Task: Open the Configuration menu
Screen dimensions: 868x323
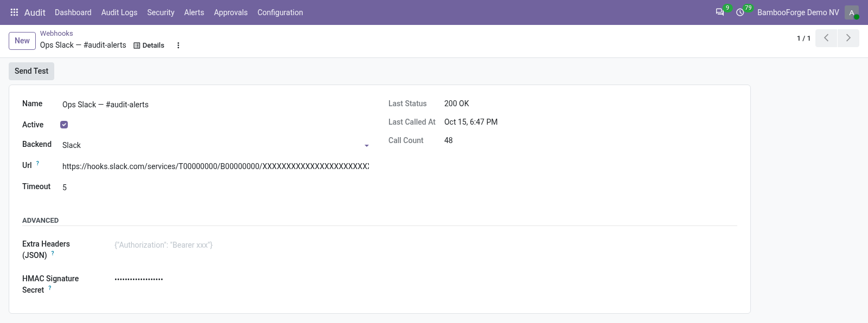Action: point(280,12)
